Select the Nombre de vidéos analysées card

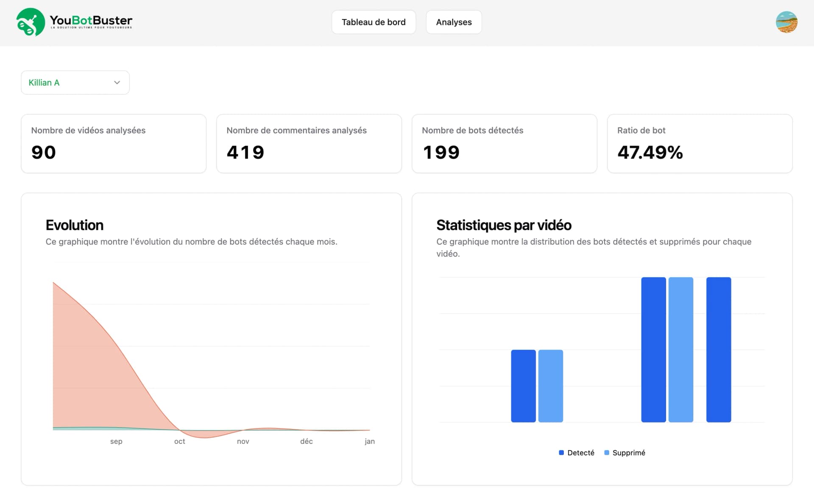tap(113, 143)
